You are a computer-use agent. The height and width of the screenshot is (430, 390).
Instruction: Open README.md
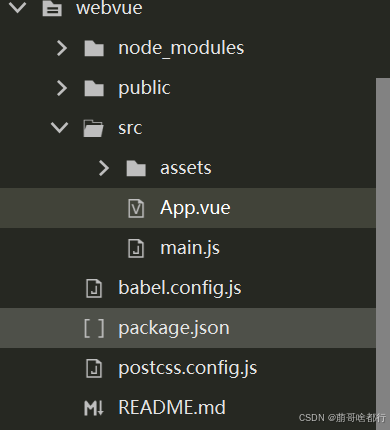[x=172, y=408]
